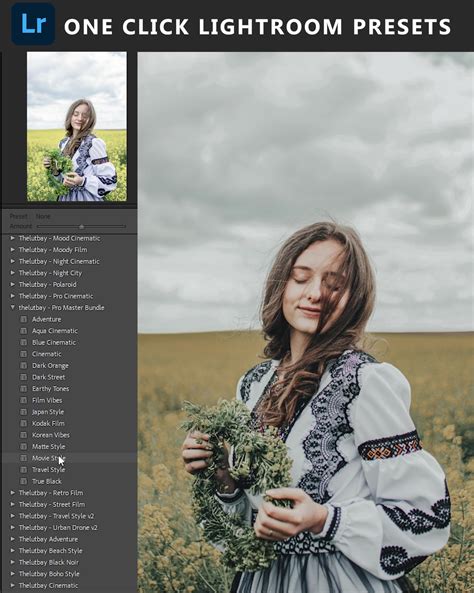Expand Thelutbay - Retro Film group
The image size is (474, 593).
[x=12, y=493]
